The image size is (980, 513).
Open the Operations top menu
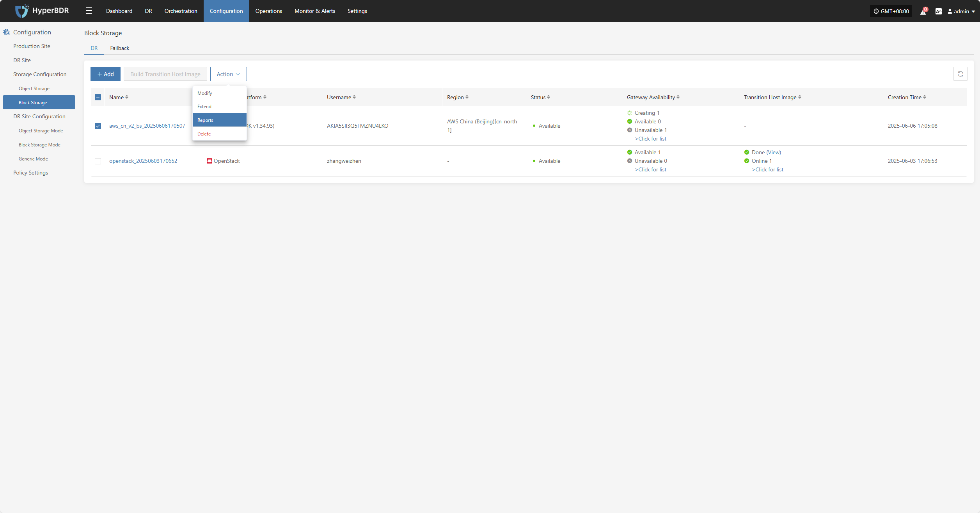[268, 11]
